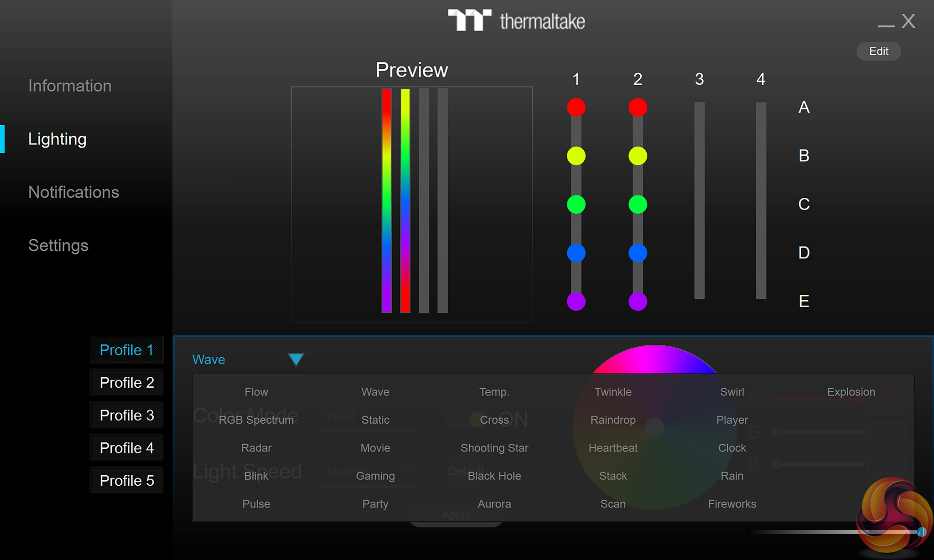Image resolution: width=934 pixels, height=560 pixels.
Task: Select Profile 5
Action: pos(127,480)
